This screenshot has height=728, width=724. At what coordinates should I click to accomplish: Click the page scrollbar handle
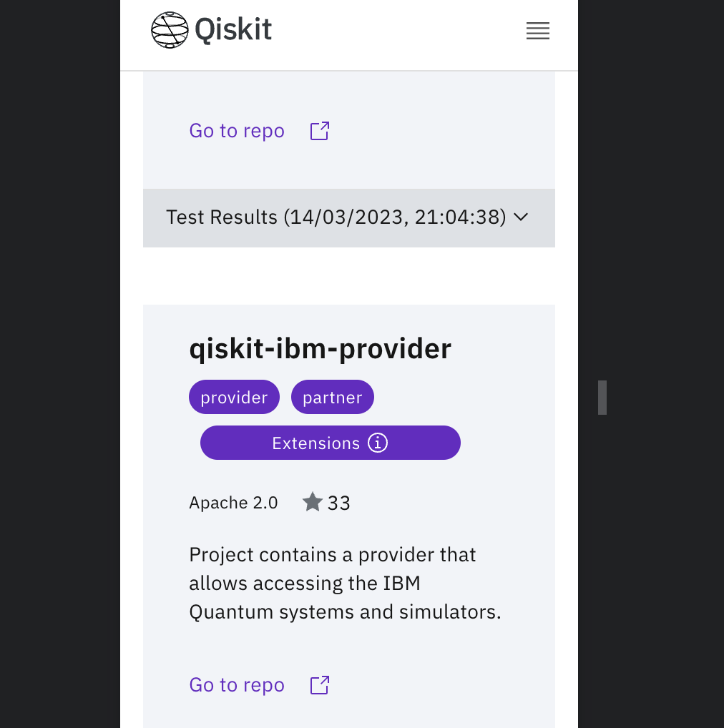point(603,398)
